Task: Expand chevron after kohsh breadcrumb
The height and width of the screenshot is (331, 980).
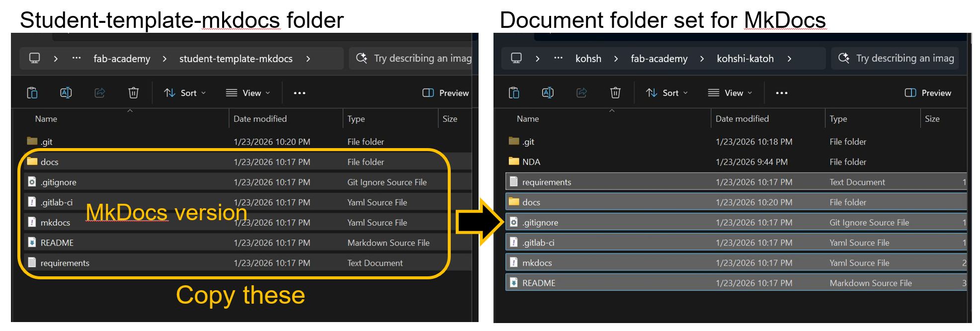Action: [x=616, y=59]
